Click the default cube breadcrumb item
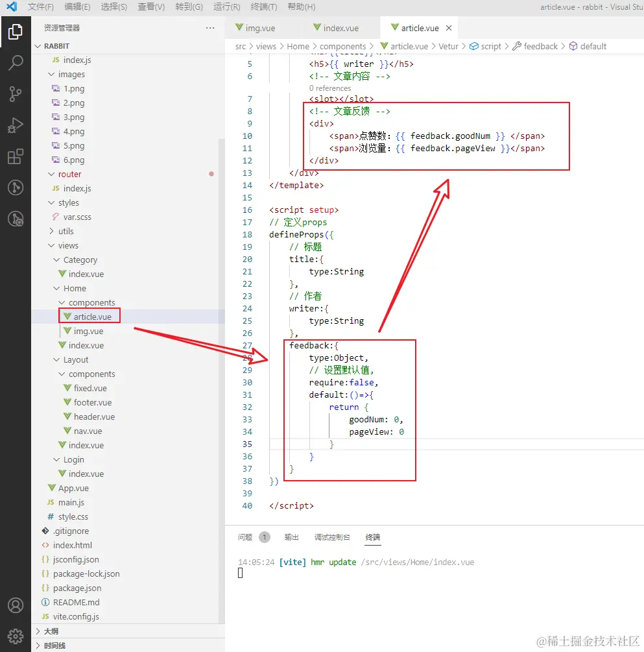Image resolution: width=644 pixels, height=652 pixels. click(x=588, y=46)
